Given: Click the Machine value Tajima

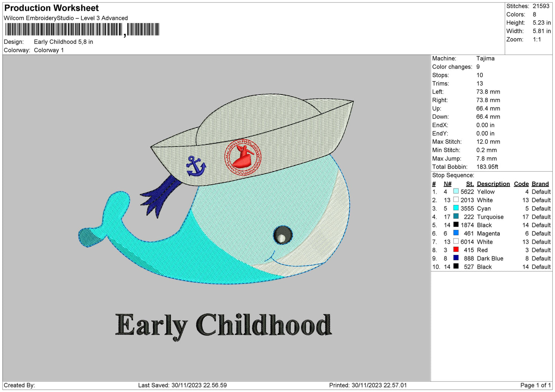Looking at the screenshot, I should [x=485, y=58].
